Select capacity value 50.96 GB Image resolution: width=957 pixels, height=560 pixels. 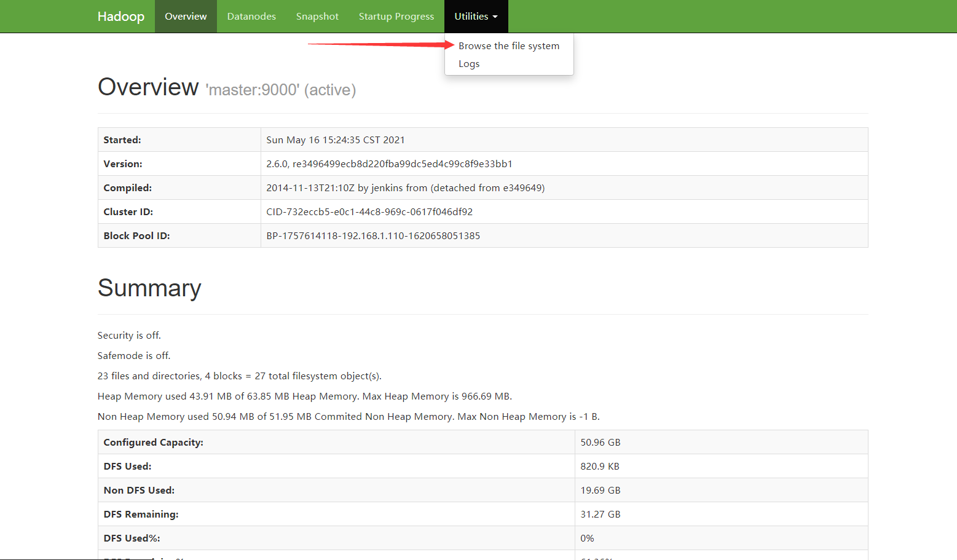point(601,443)
